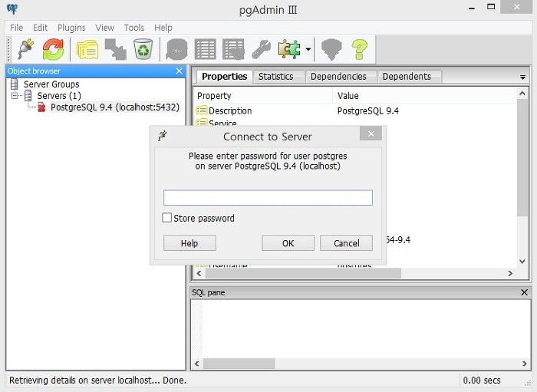Viewport: 537px width, 392px height.
Task: Click the 'PostgreSQL 9.4' description value
Action: [367, 110]
